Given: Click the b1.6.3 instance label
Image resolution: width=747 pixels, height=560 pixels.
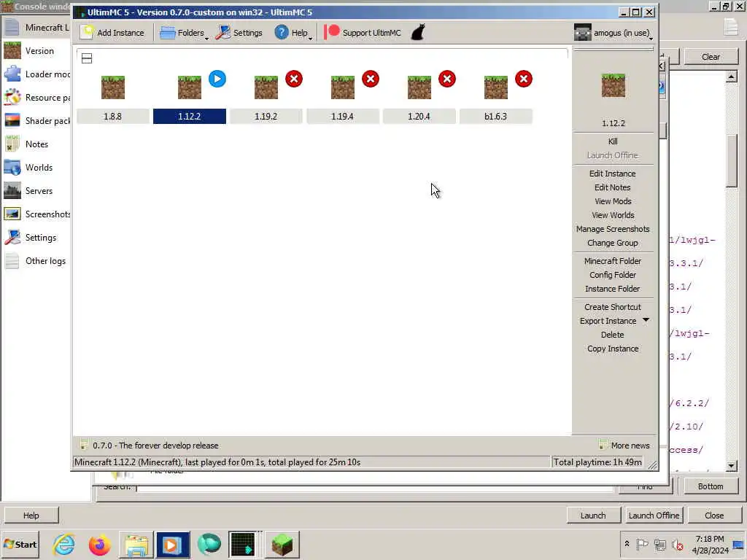Looking at the screenshot, I should pos(495,116).
